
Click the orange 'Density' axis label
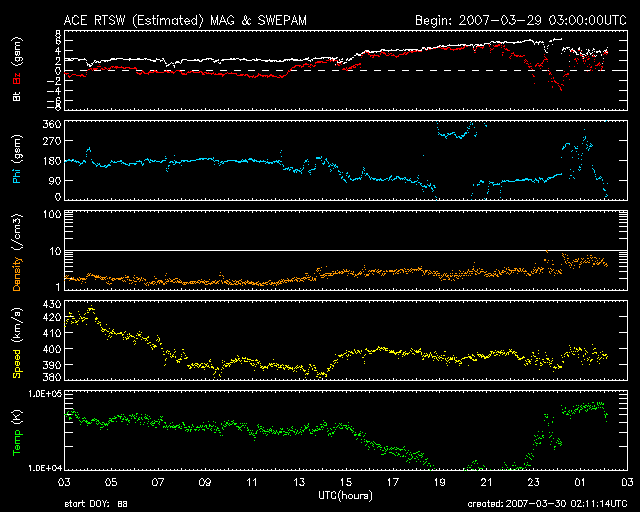point(17,273)
